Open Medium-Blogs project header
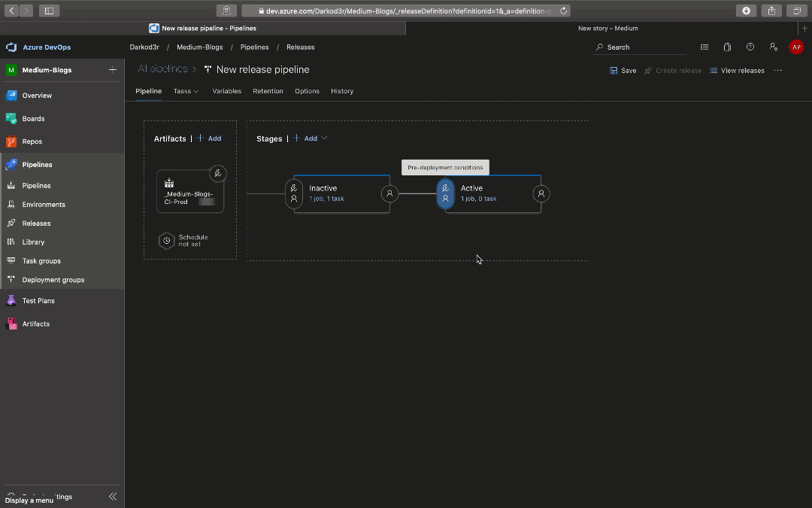The width and height of the screenshot is (812, 508). (47, 70)
